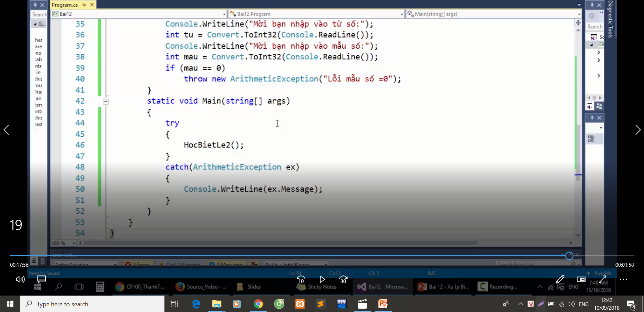Open the open-documents list dropdown arrow

pyautogui.click(x=579, y=5)
